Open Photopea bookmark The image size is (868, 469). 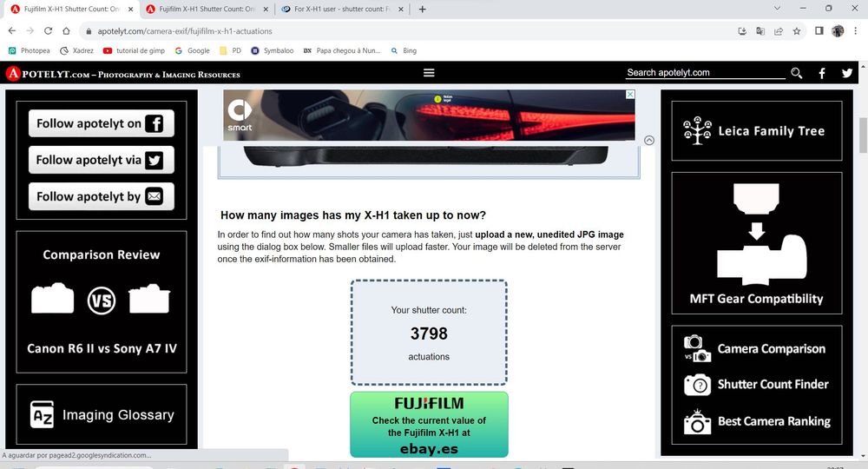[30, 50]
